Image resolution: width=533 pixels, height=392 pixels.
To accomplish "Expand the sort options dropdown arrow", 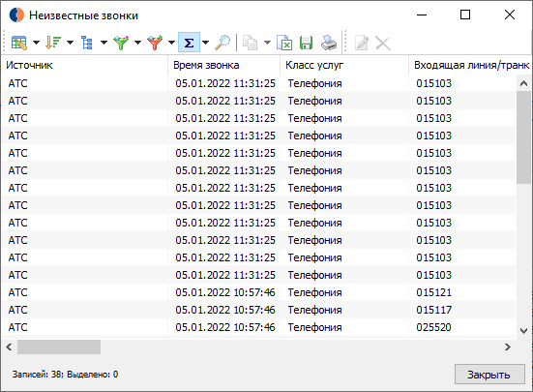I will pos(70,43).
